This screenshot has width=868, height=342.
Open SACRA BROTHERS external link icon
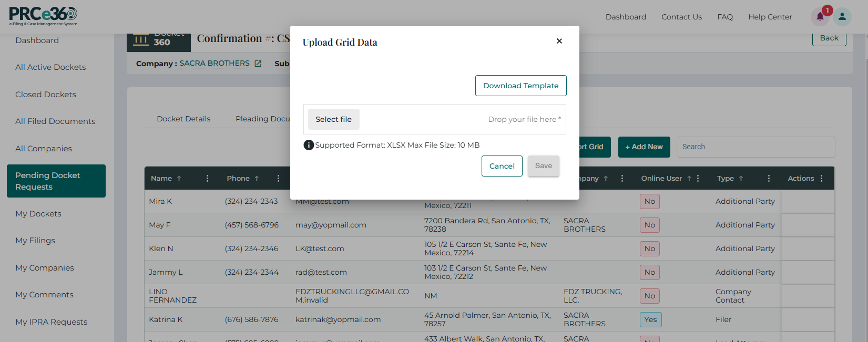tap(258, 64)
